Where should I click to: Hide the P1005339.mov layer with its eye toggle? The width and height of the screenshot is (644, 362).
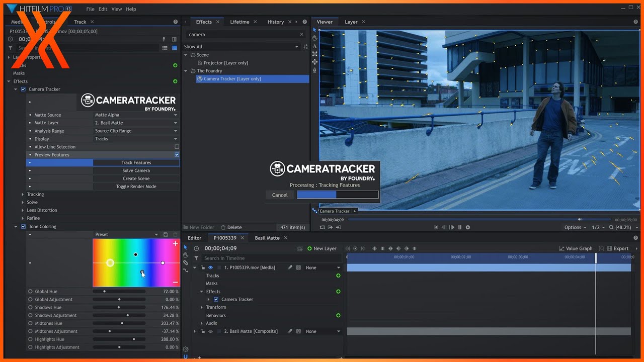click(210, 267)
